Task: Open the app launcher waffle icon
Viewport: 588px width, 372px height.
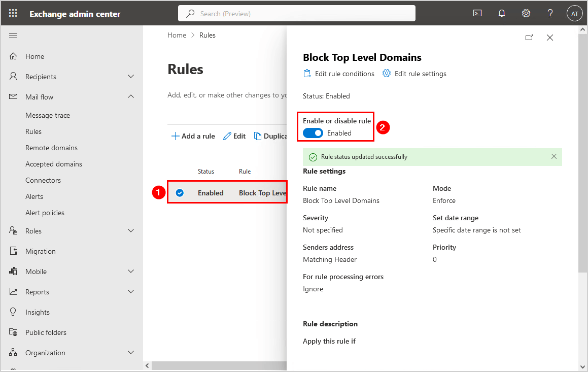Action: 13,14
